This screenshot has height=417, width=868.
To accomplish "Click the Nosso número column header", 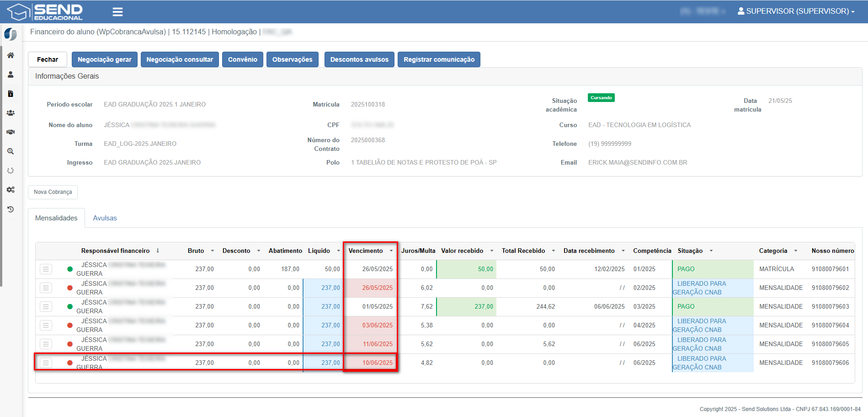I will (833, 251).
